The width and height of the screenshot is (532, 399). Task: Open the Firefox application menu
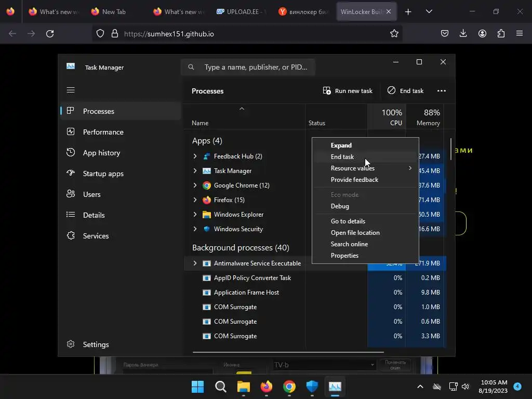(x=520, y=33)
